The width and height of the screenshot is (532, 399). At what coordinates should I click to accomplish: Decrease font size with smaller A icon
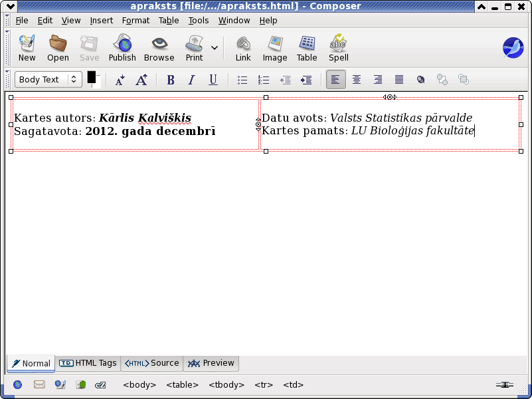[x=120, y=80]
